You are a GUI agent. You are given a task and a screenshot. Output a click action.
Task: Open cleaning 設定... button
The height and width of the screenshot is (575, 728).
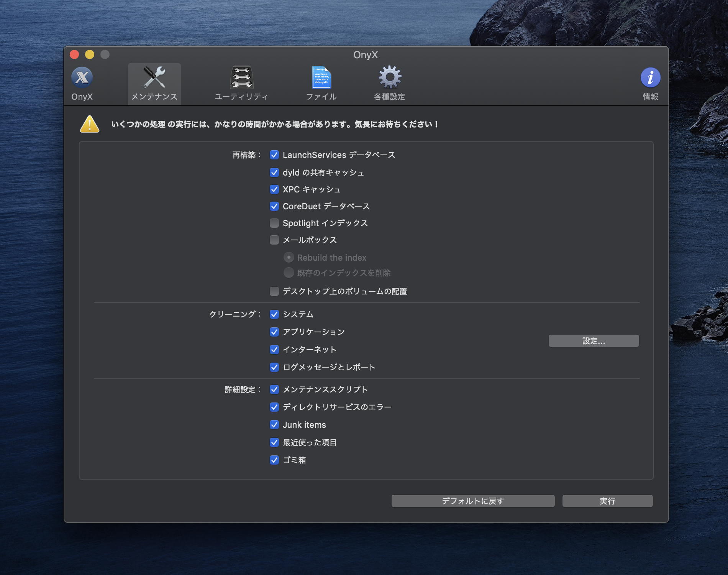(x=594, y=341)
